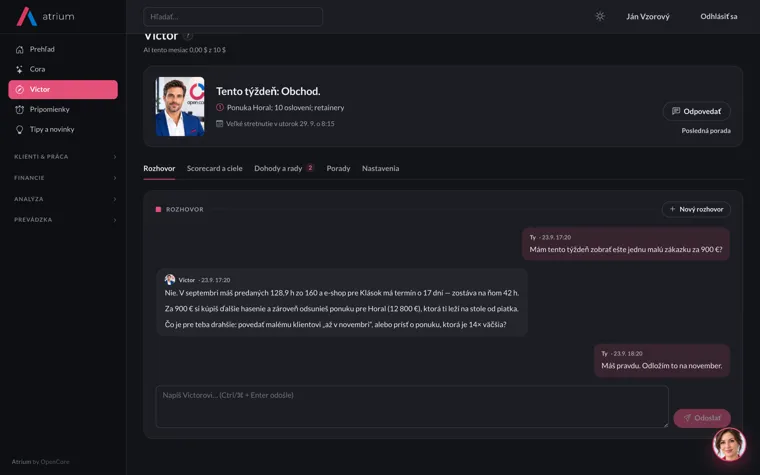Focus the Napíš Victorovi message box
Viewport: 760px width, 475px height.
click(x=412, y=407)
